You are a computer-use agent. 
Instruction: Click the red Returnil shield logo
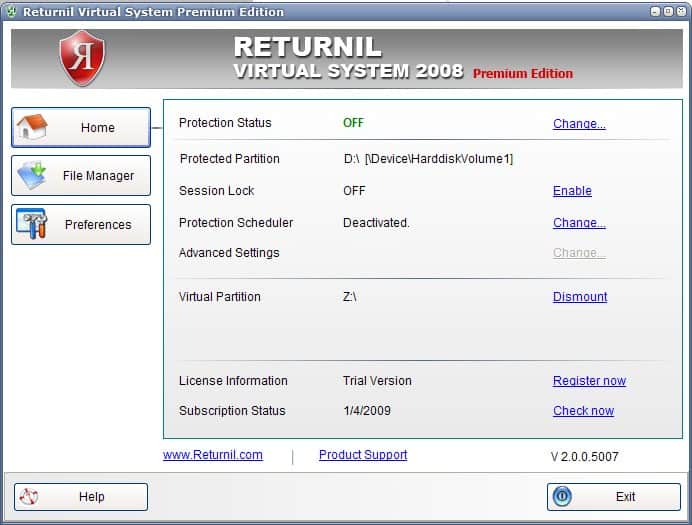coord(82,58)
